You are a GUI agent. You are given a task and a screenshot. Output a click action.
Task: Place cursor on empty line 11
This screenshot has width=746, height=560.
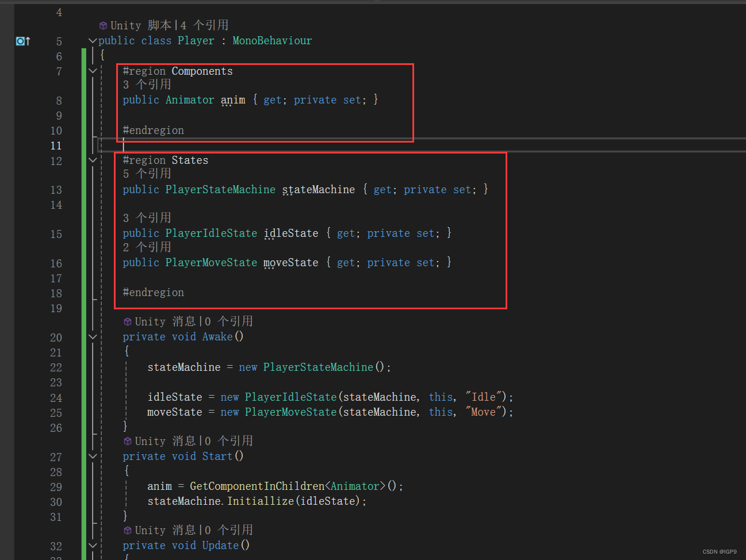point(422,145)
